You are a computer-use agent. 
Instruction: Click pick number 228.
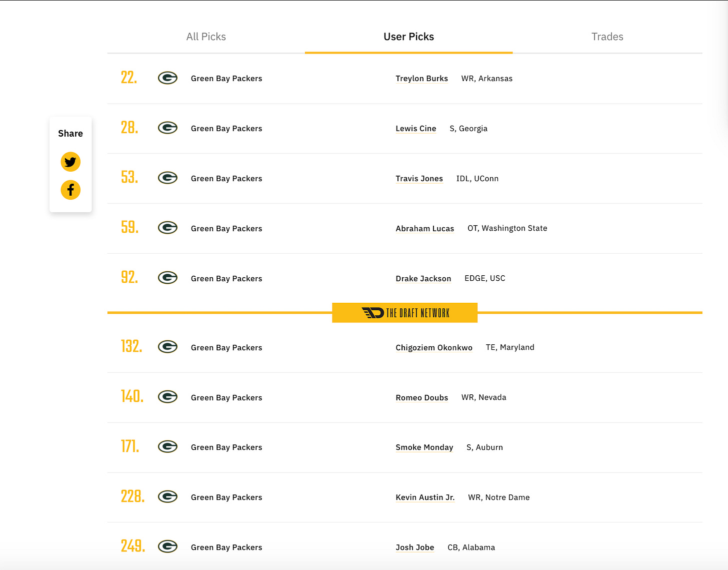(x=133, y=496)
